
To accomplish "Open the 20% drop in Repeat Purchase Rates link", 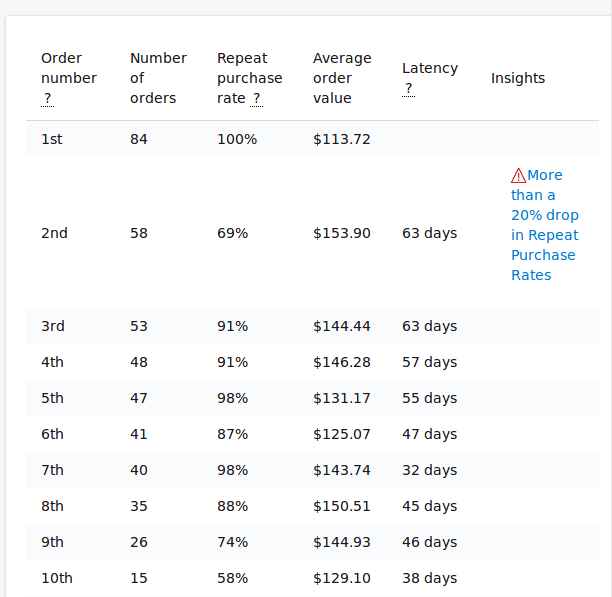I will pyautogui.click(x=545, y=225).
